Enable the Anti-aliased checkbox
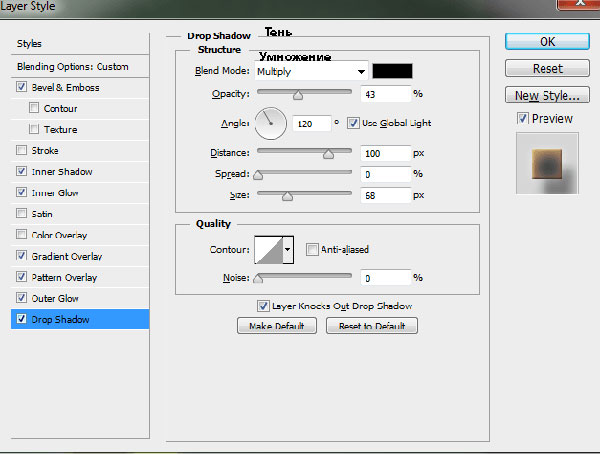 tap(312, 250)
